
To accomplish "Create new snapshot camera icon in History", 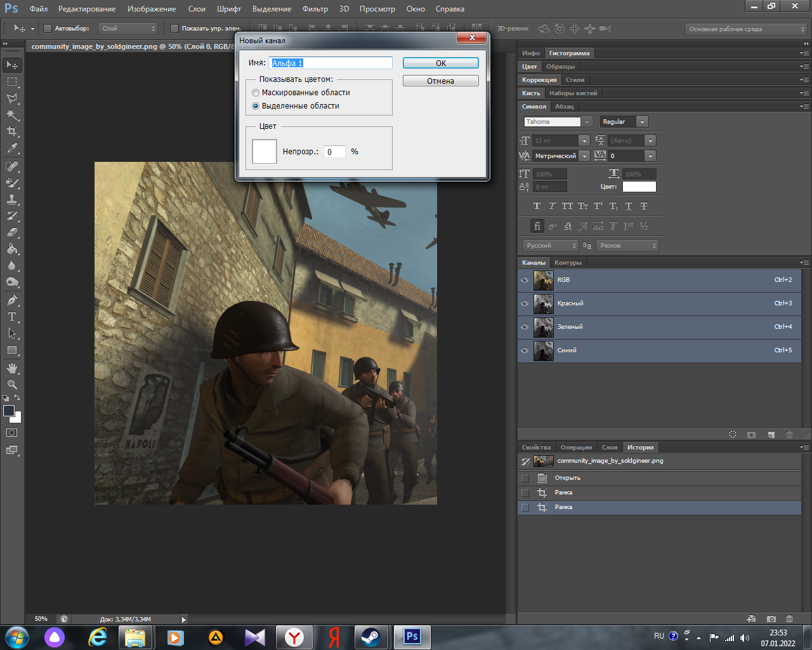I will coord(771,619).
